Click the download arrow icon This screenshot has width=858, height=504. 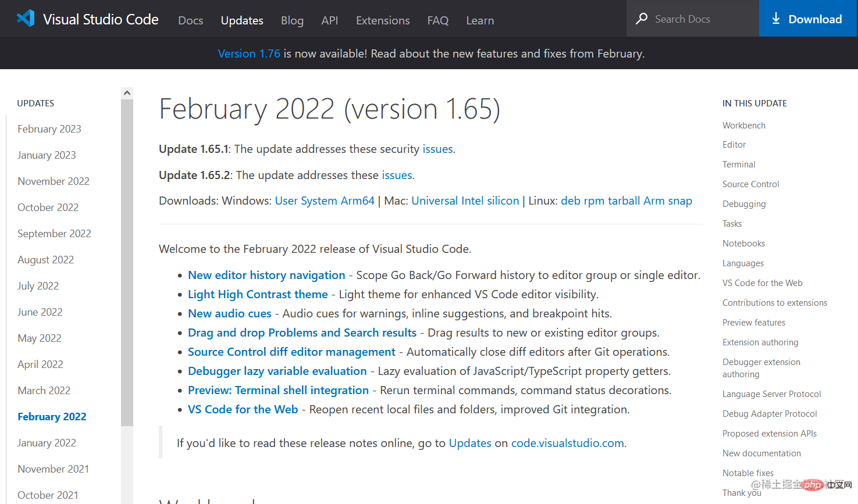coord(775,19)
